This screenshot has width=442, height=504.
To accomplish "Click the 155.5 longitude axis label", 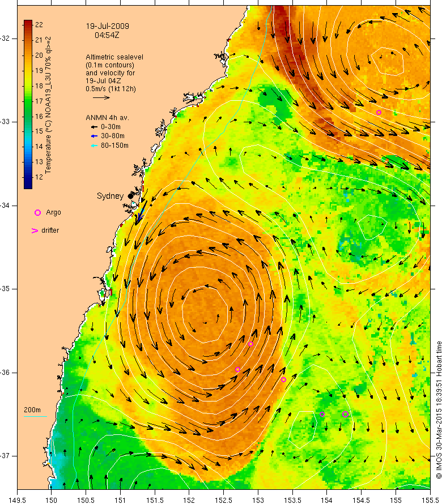I will (430, 501).
